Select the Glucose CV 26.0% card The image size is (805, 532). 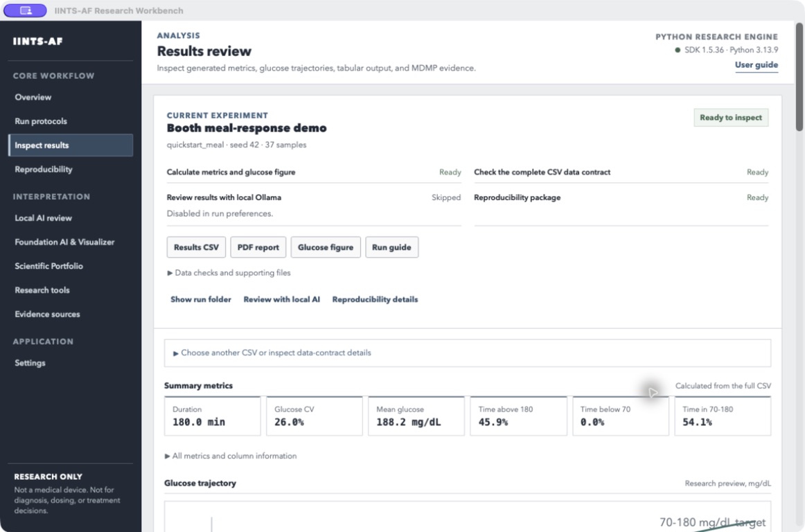pyautogui.click(x=315, y=416)
